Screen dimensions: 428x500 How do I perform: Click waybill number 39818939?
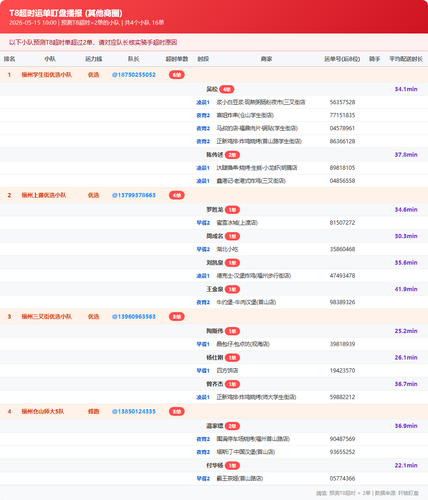click(x=342, y=344)
